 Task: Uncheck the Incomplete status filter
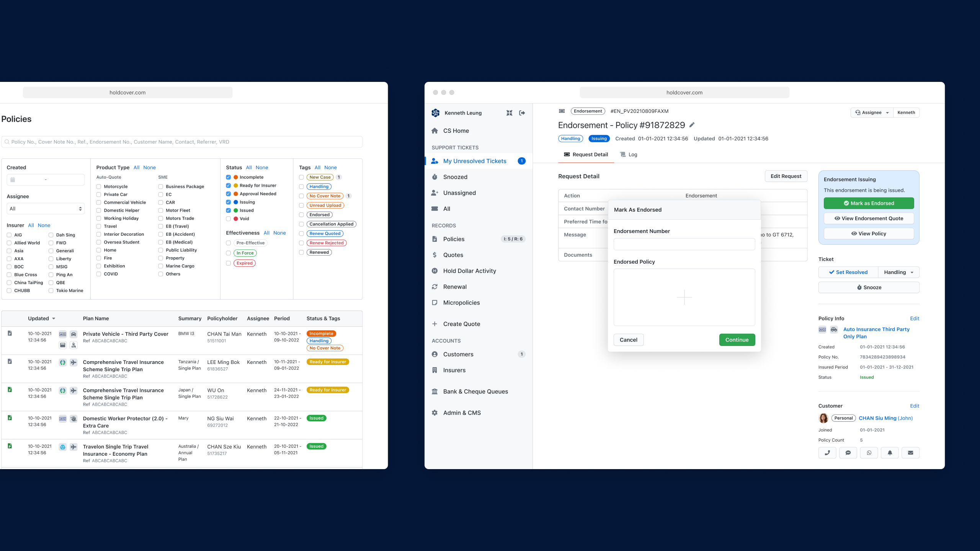click(x=228, y=177)
